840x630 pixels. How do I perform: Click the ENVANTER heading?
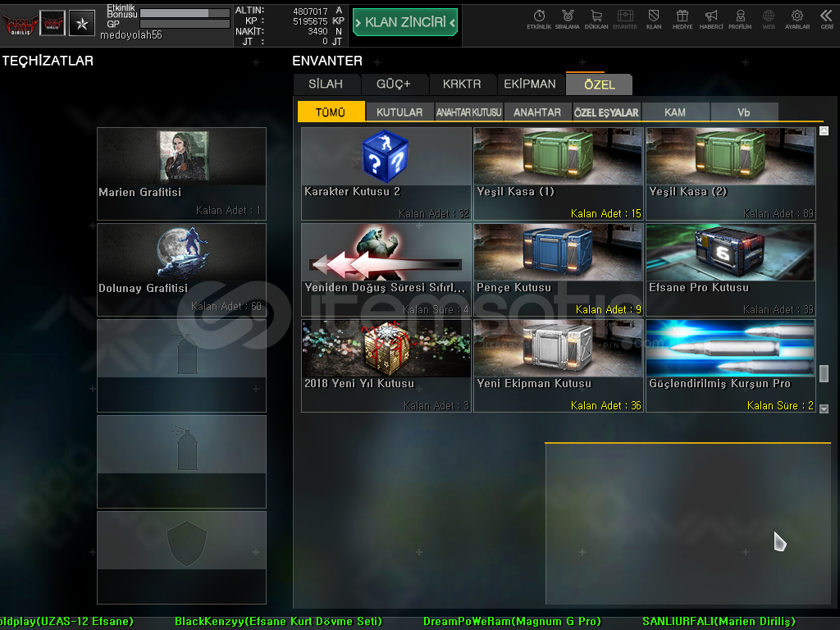327,61
